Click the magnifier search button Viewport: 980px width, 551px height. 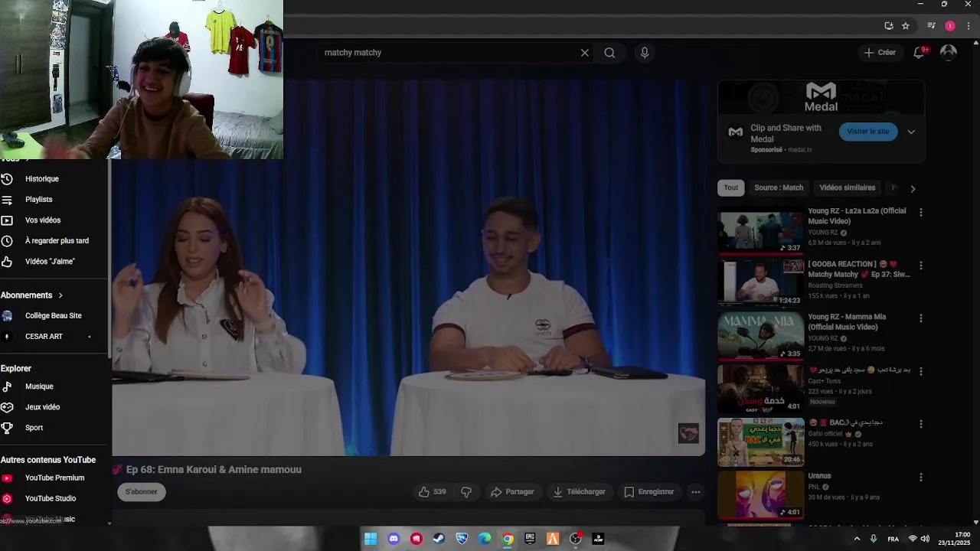[x=609, y=53]
